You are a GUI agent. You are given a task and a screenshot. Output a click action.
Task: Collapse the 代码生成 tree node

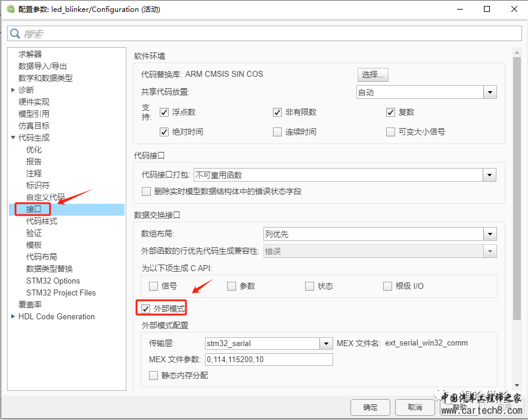(13, 137)
